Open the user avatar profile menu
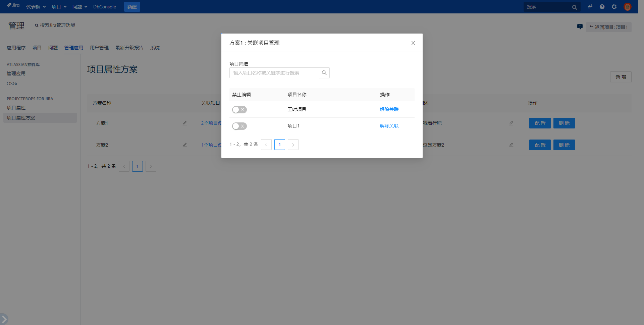644x325 pixels. (x=627, y=7)
